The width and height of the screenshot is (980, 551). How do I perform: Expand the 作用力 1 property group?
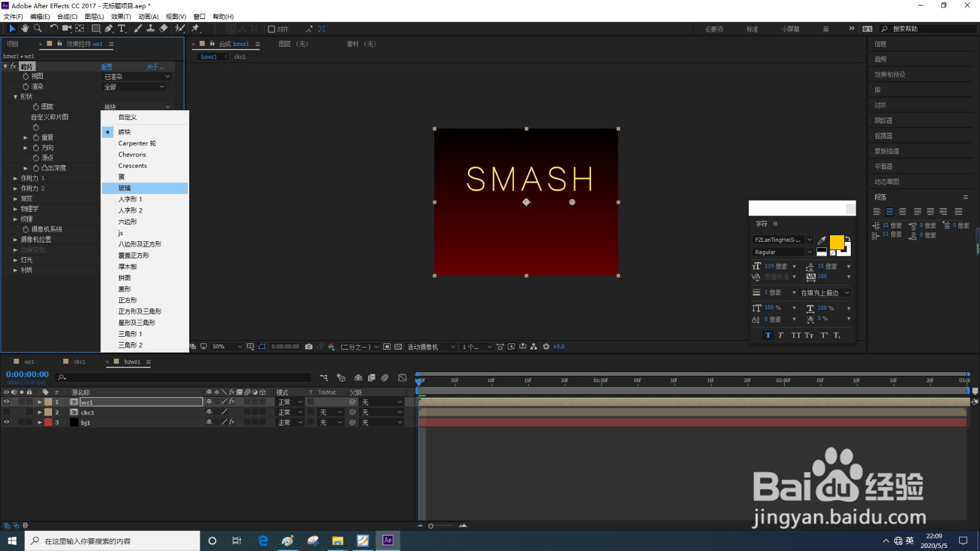point(15,178)
